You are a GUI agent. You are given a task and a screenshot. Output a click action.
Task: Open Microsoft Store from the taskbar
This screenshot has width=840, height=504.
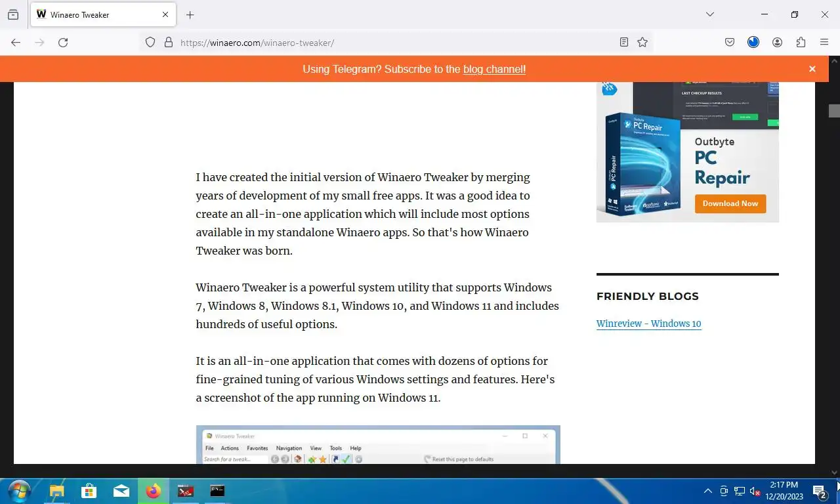tap(89, 491)
